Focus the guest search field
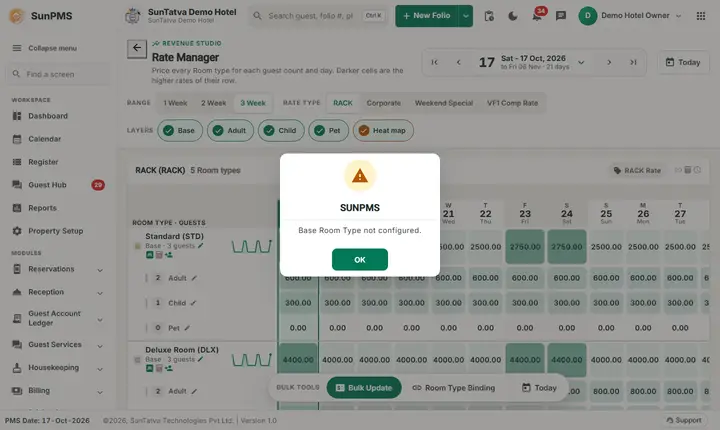Viewport: 720px width, 430px height. coord(319,16)
